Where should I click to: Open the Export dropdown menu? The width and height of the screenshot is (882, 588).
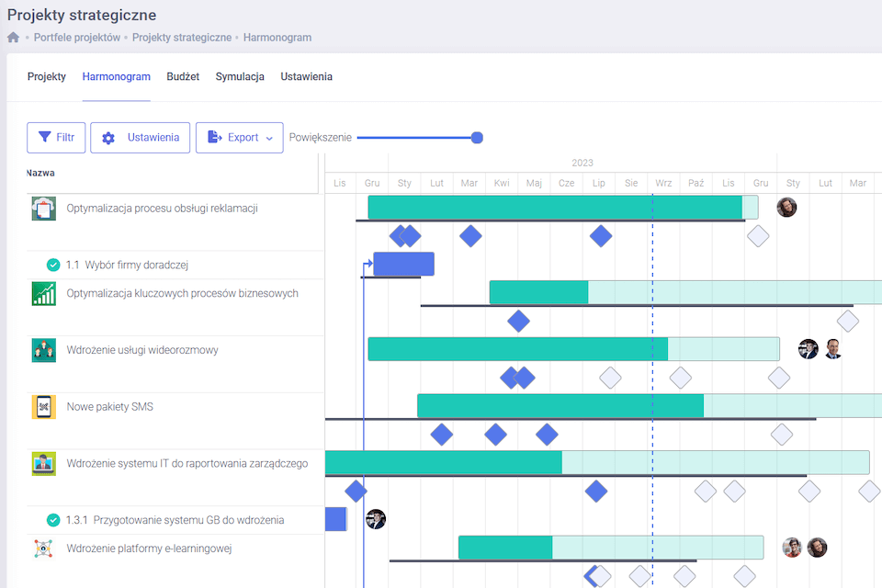[x=239, y=138]
